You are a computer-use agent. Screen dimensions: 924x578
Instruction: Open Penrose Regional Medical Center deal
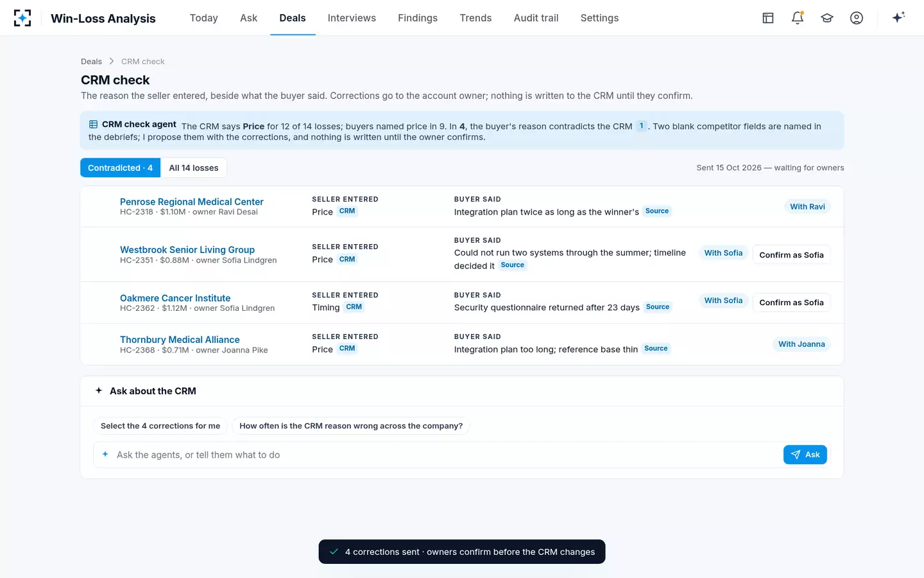(x=192, y=202)
